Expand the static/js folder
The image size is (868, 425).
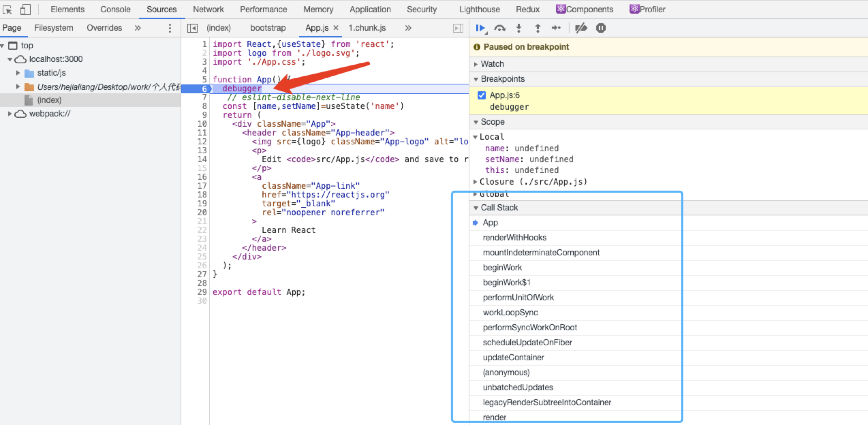click(18, 73)
